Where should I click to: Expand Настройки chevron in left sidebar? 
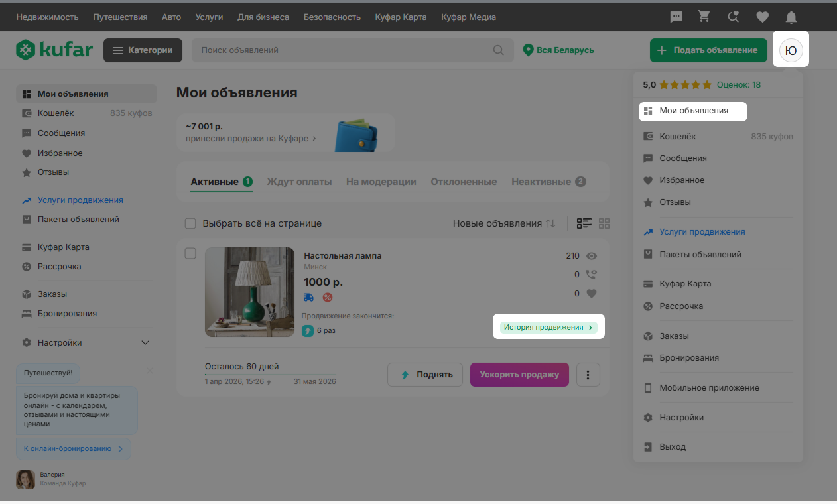[x=146, y=343]
